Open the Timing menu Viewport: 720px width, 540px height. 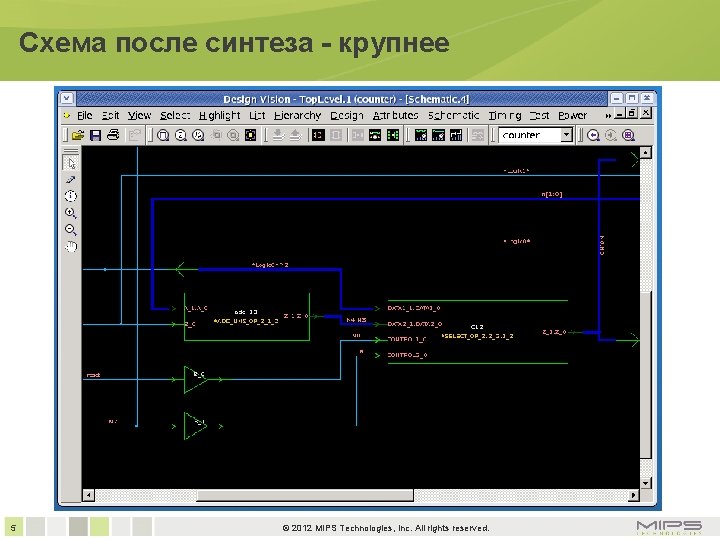point(505,115)
